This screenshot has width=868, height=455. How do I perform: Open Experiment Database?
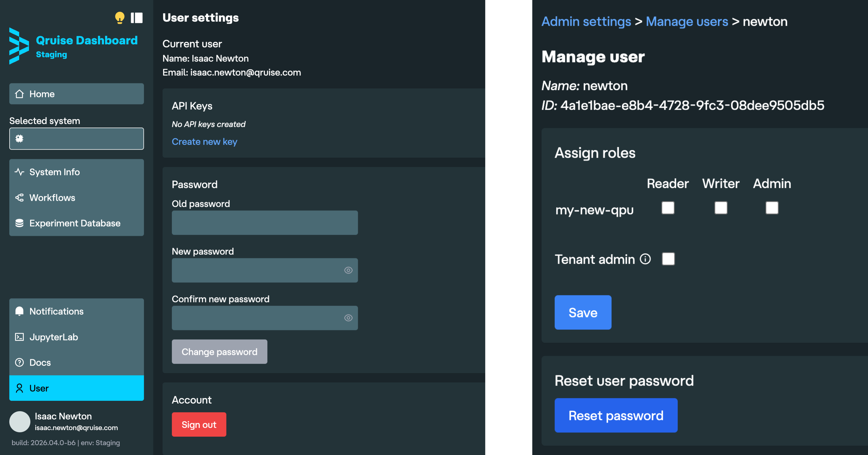pyautogui.click(x=77, y=223)
